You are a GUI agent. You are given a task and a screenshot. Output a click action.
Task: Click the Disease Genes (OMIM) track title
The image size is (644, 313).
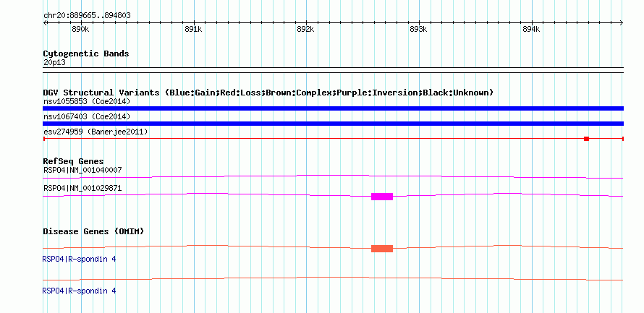pyautogui.click(x=93, y=231)
